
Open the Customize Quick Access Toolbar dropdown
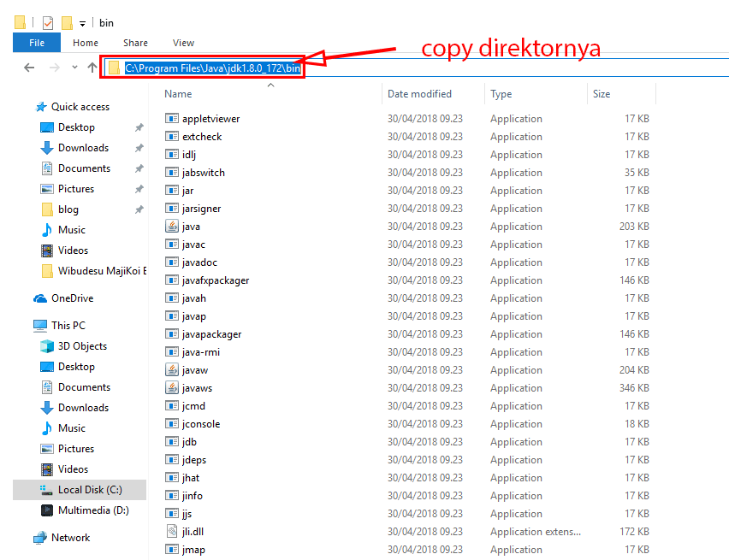[82, 23]
